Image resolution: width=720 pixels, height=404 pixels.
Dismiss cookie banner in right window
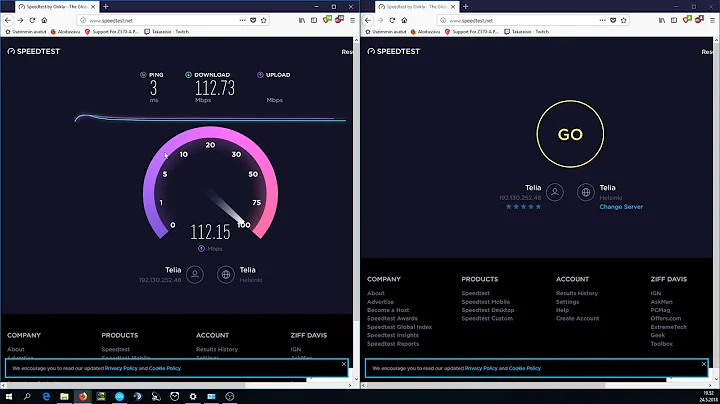704,364
